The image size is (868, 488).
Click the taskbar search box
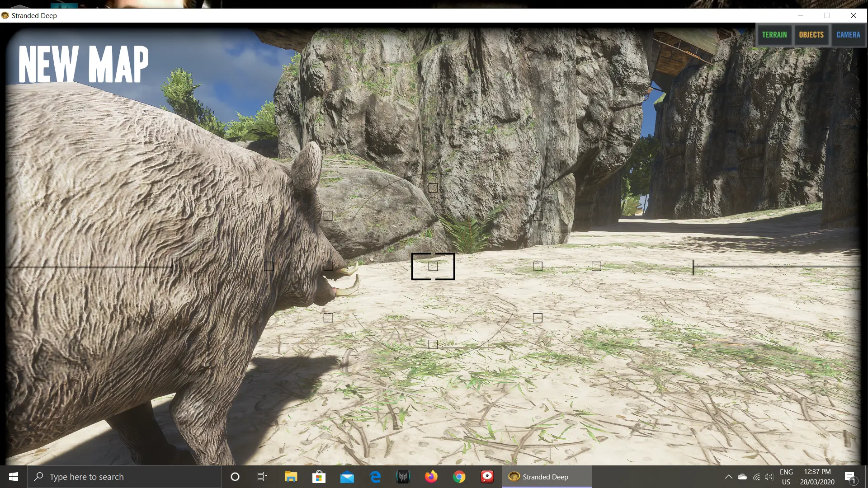click(x=124, y=477)
